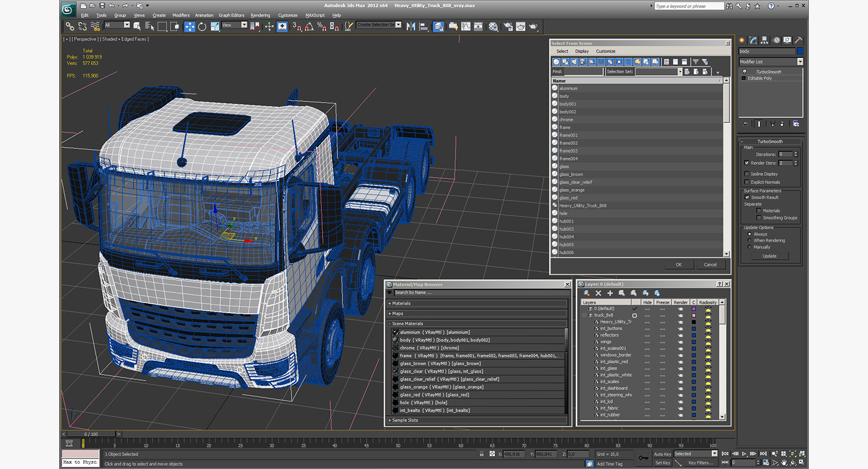The image size is (868, 469).
Task: Open the Graph Editors menu
Action: click(x=231, y=15)
